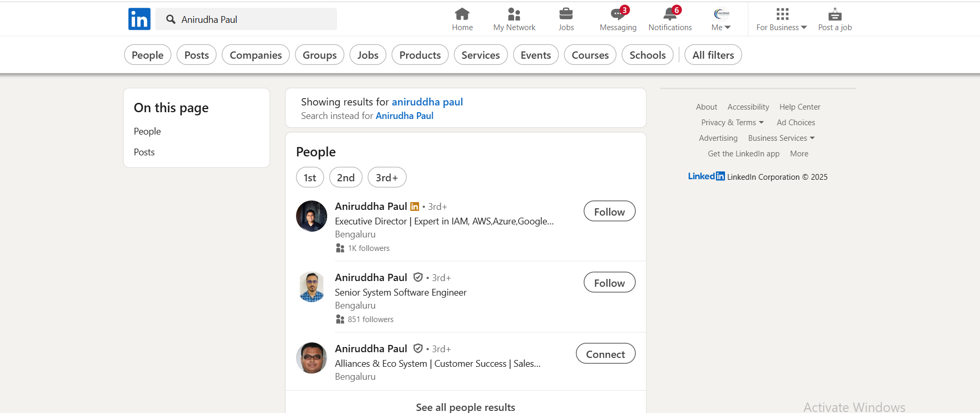Image resolution: width=980 pixels, height=413 pixels.
Task: Open the Jobs briefcase icon
Action: 566,14
